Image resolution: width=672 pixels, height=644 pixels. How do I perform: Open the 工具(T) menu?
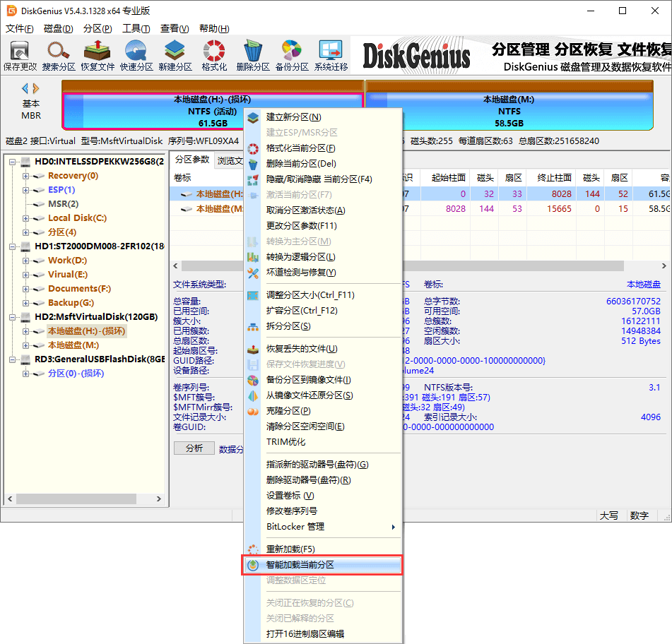136,29
